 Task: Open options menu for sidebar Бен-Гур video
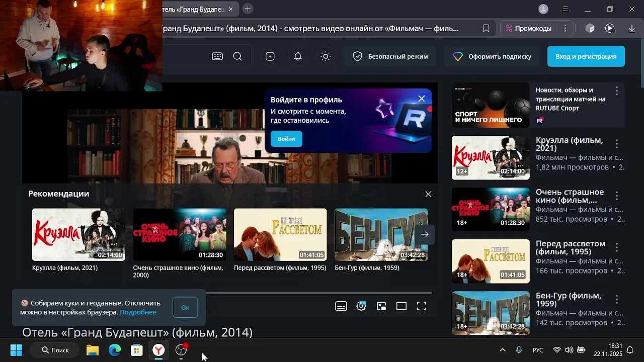[x=617, y=300]
